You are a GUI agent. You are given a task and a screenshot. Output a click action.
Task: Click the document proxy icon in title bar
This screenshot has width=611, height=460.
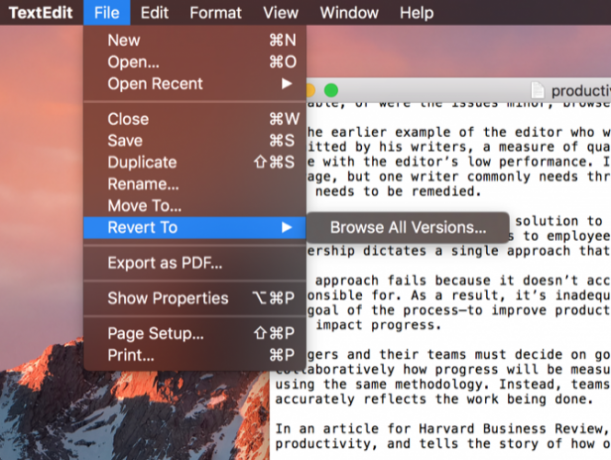pyautogui.click(x=538, y=90)
